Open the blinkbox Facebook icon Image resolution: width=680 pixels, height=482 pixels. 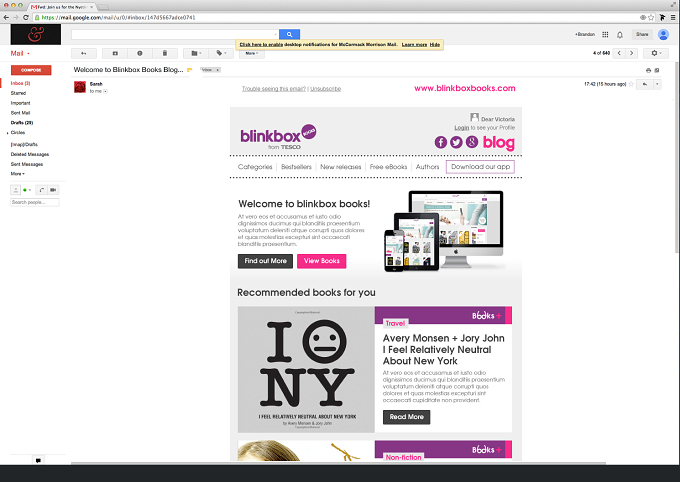click(x=441, y=142)
